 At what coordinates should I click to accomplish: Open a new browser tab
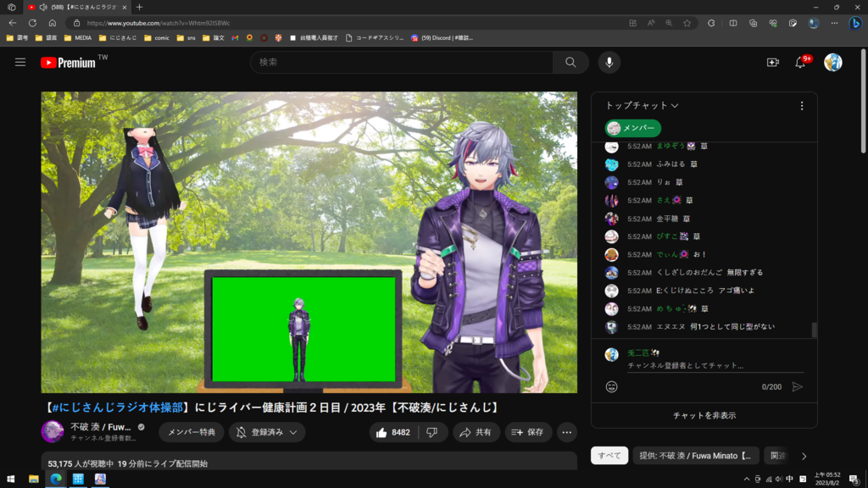pos(140,7)
